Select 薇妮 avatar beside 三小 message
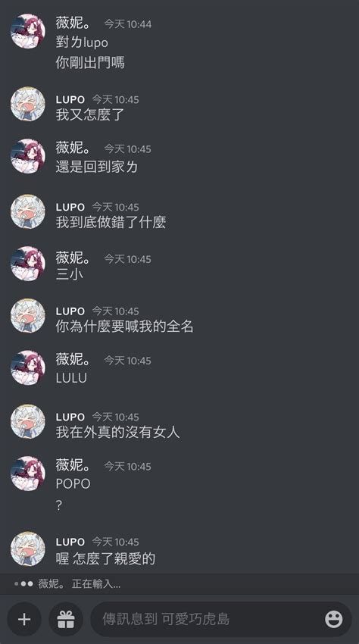Viewport: 359px width, 644px height. click(x=27, y=263)
